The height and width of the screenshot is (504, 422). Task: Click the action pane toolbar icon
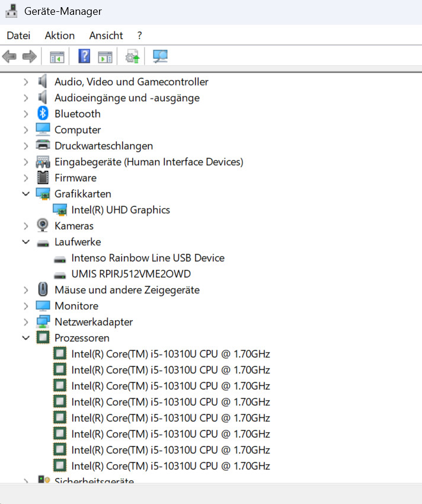click(105, 57)
